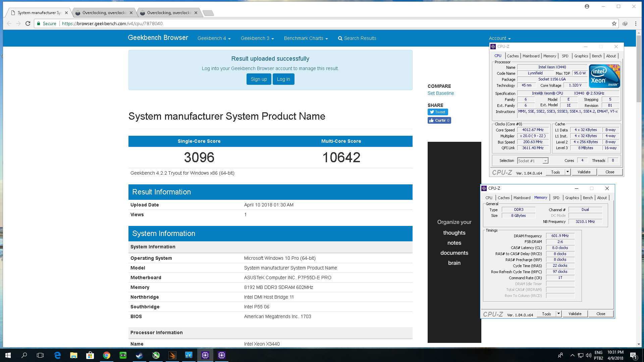
Task: Go back in browser history
Action: (9, 23)
